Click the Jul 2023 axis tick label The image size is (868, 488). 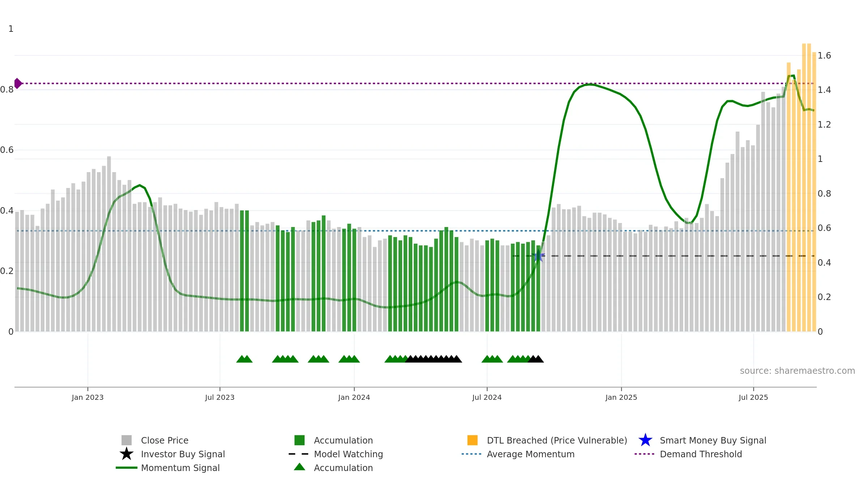click(x=220, y=398)
